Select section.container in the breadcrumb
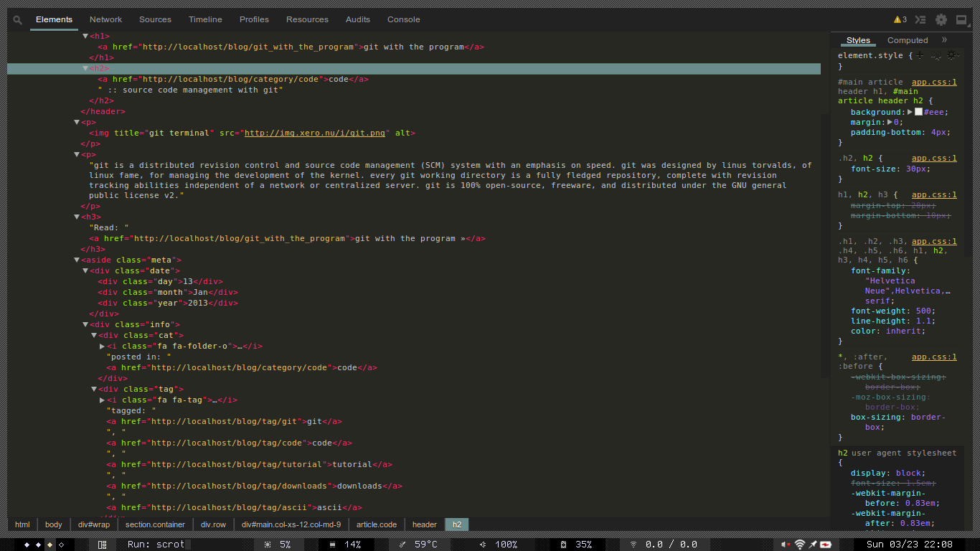The image size is (980, 551). click(x=155, y=524)
